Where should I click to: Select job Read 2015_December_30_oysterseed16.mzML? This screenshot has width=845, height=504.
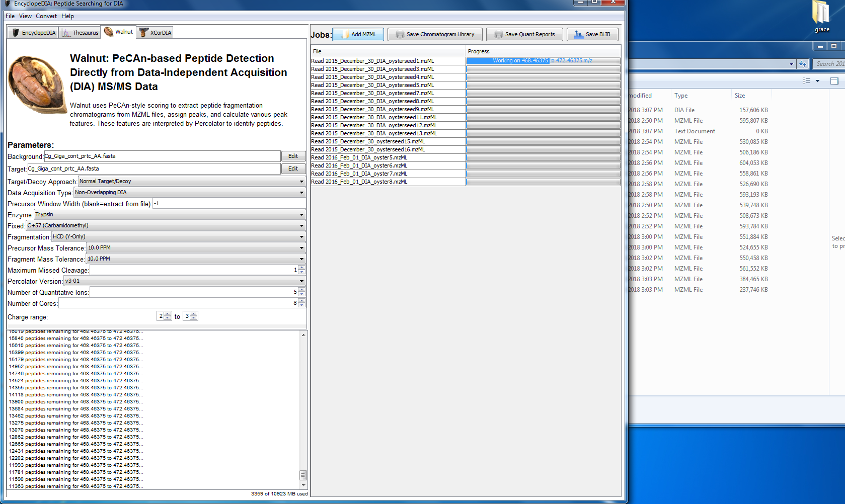[388, 149]
